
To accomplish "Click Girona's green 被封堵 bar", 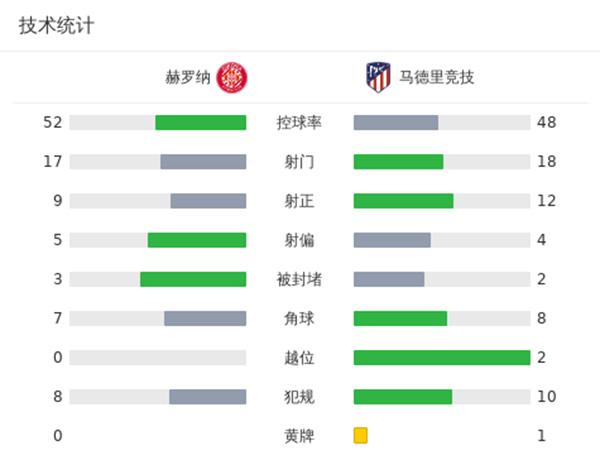I will point(193,279).
